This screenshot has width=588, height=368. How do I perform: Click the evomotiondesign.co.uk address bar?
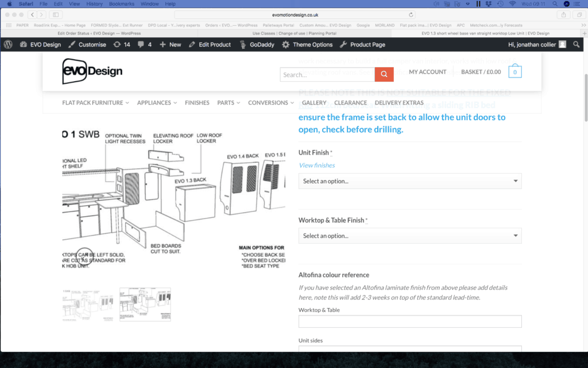pyautogui.click(x=295, y=14)
